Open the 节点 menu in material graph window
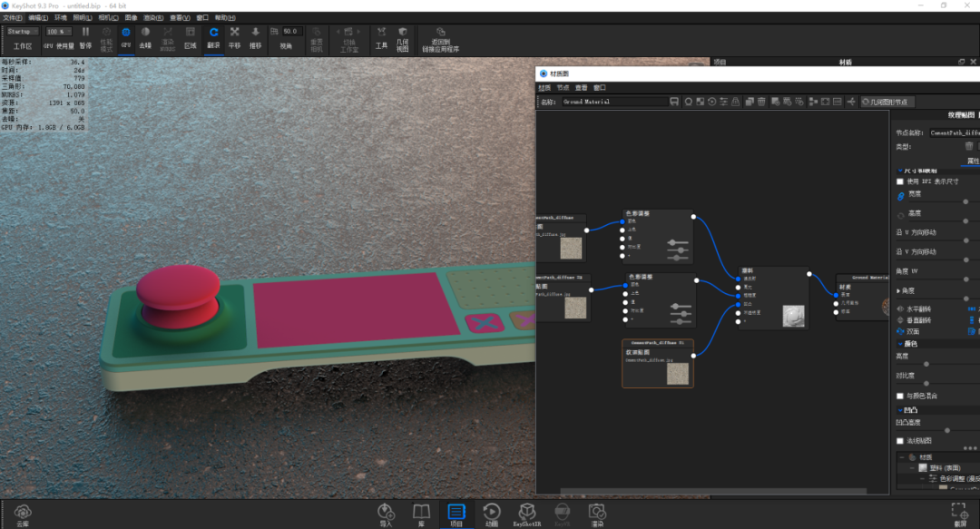The width and height of the screenshot is (980, 529). pyautogui.click(x=563, y=87)
